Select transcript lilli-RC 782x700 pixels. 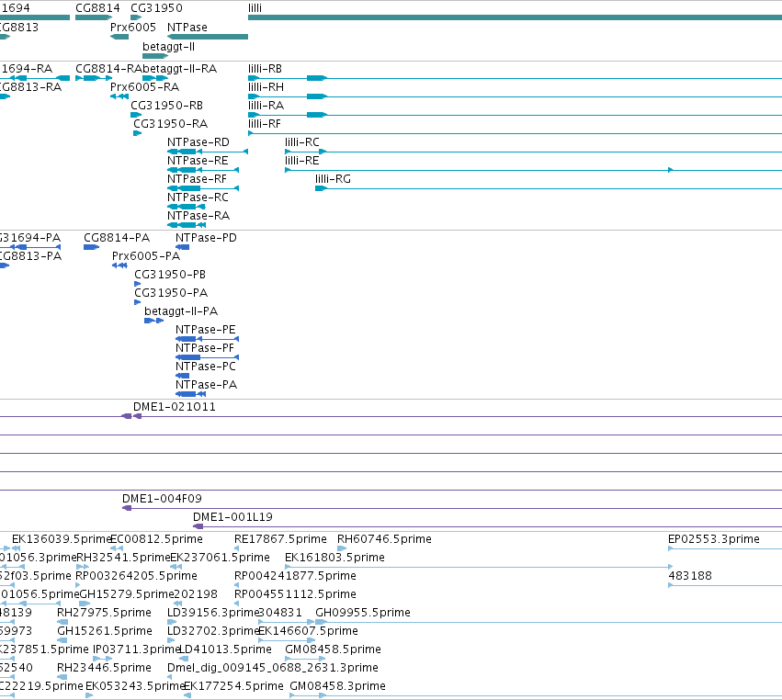coord(302,142)
